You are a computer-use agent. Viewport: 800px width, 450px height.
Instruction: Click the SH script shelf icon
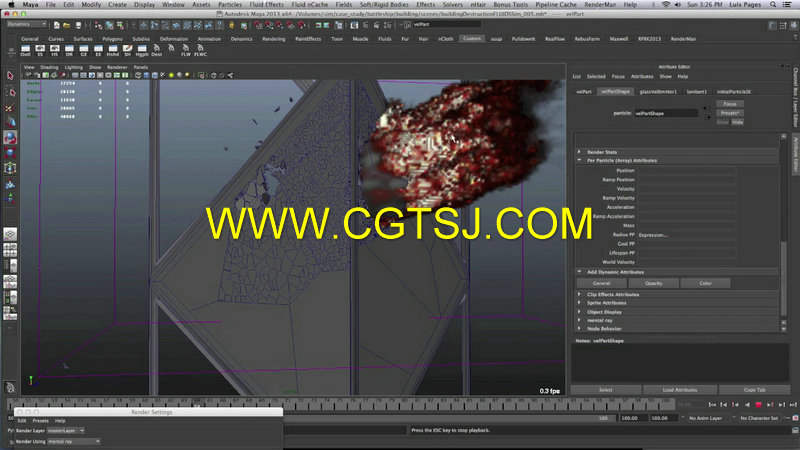pyautogui.click(x=128, y=50)
